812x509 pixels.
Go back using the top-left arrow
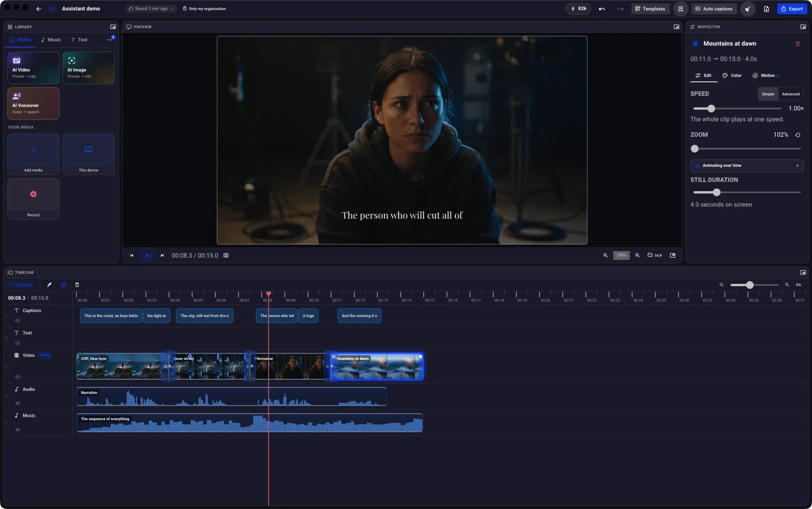[x=39, y=9]
